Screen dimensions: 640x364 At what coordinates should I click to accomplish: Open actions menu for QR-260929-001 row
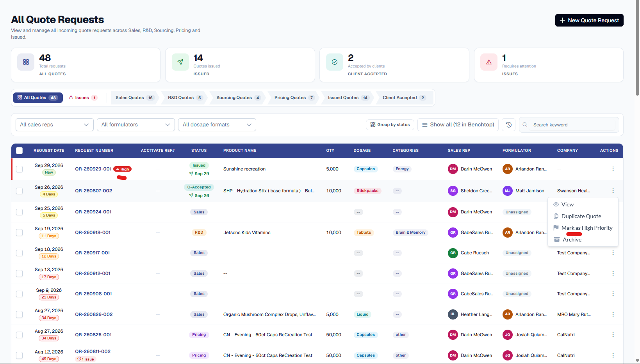(x=613, y=169)
